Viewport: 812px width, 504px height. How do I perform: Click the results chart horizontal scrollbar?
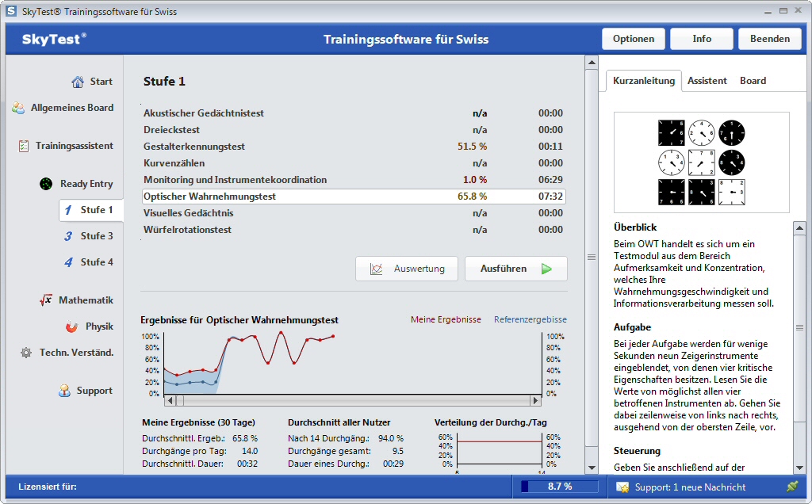point(353,400)
